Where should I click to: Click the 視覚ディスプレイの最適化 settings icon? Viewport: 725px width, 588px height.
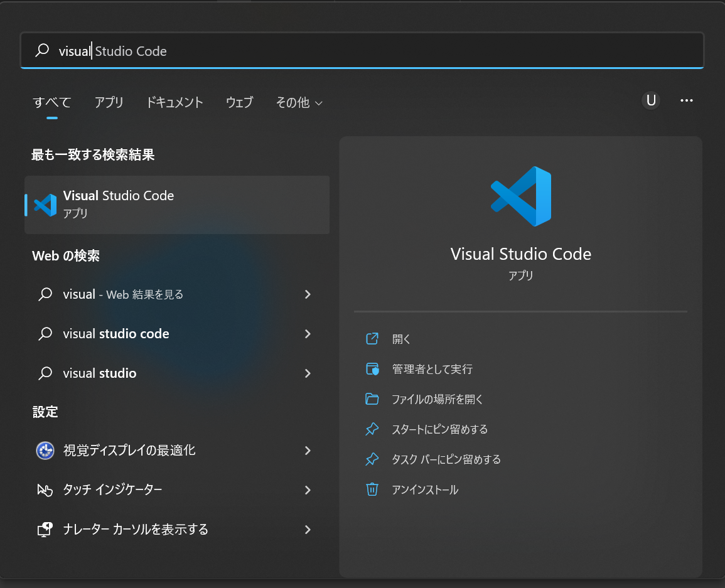coord(43,451)
